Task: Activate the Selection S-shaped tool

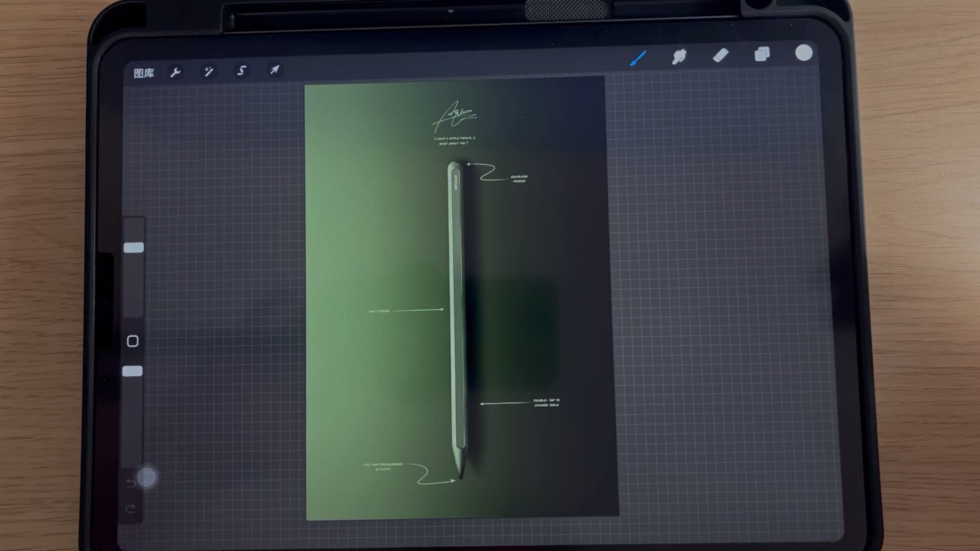Action: click(241, 70)
